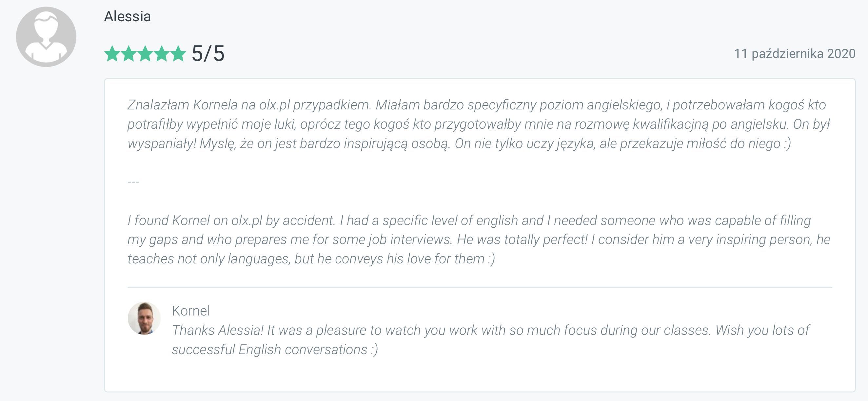
Task: Click the Polish paragraph starting 'Znalazłam Kornela'
Action: click(x=479, y=124)
